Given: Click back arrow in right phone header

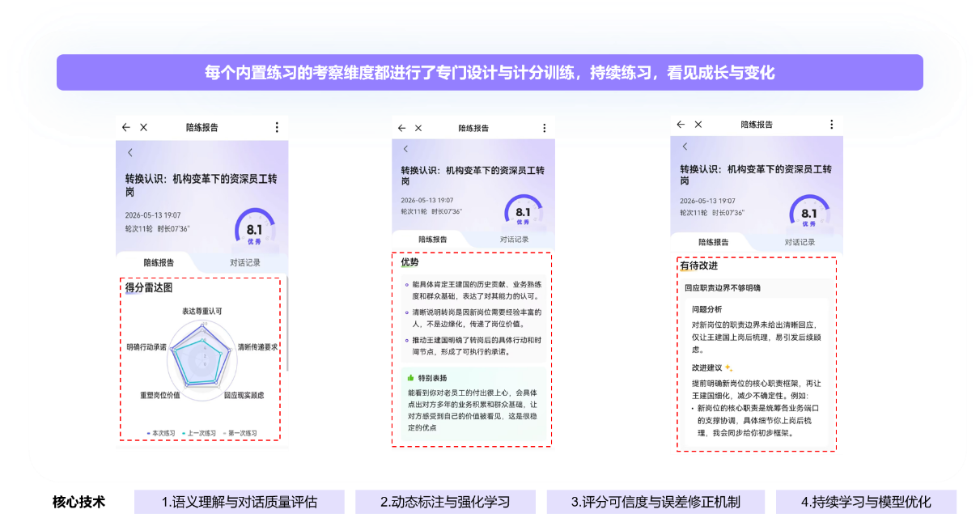Looking at the screenshot, I should pyautogui.click(x=681, y=125).
